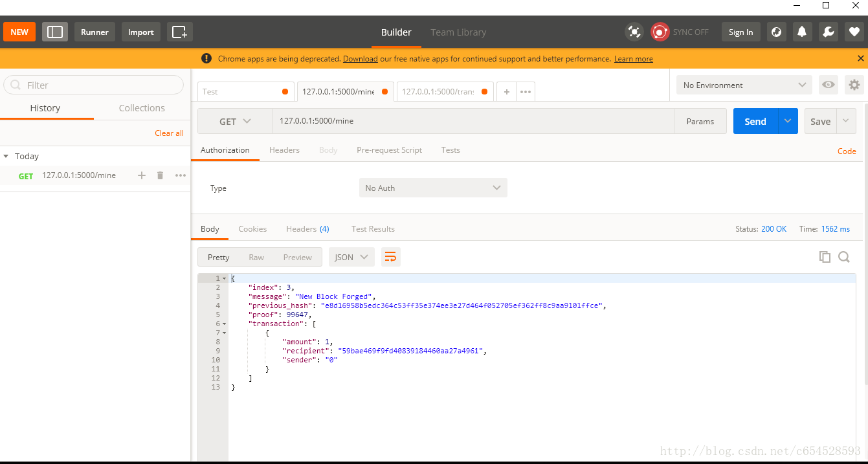This screenshot has width=868, height=464.
Task: Open the JSON format dropdown
Action: [351, 257]
